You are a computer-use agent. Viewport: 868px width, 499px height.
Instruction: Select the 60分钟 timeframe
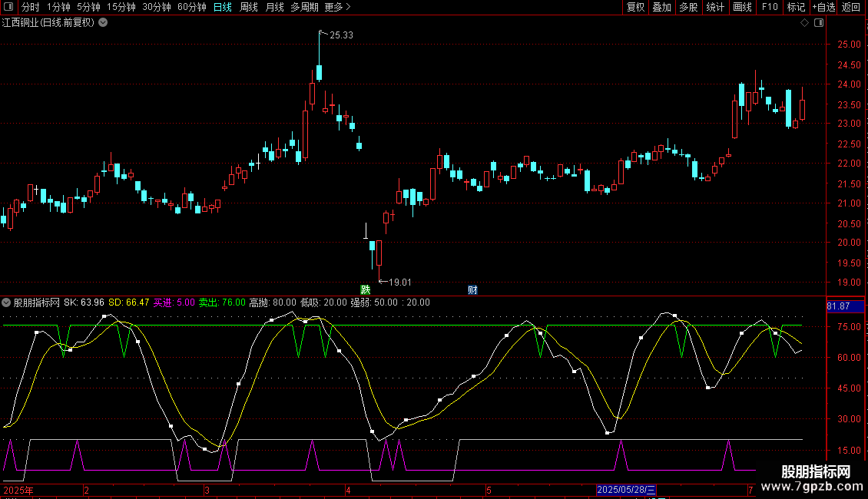click(191, 7)
